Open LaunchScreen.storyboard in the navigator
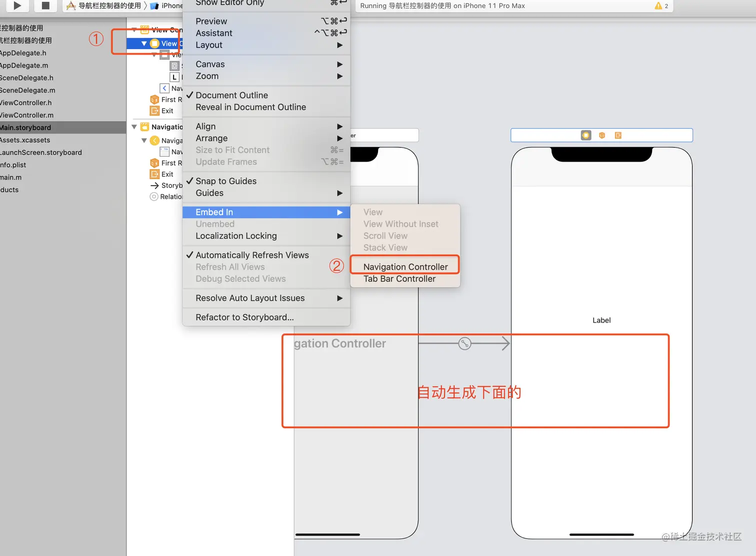This screenshot has height=556, width=756. tap(41, 153)
